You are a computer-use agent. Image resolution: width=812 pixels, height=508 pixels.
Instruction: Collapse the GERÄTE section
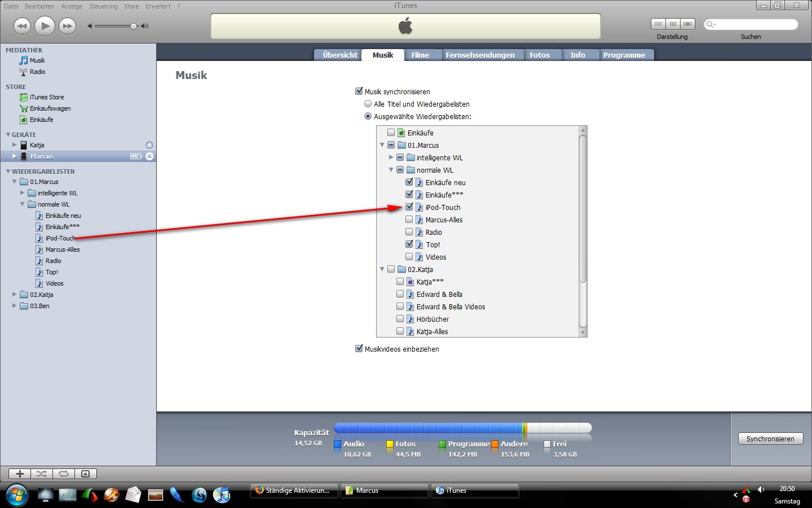(x=8, y=135)
